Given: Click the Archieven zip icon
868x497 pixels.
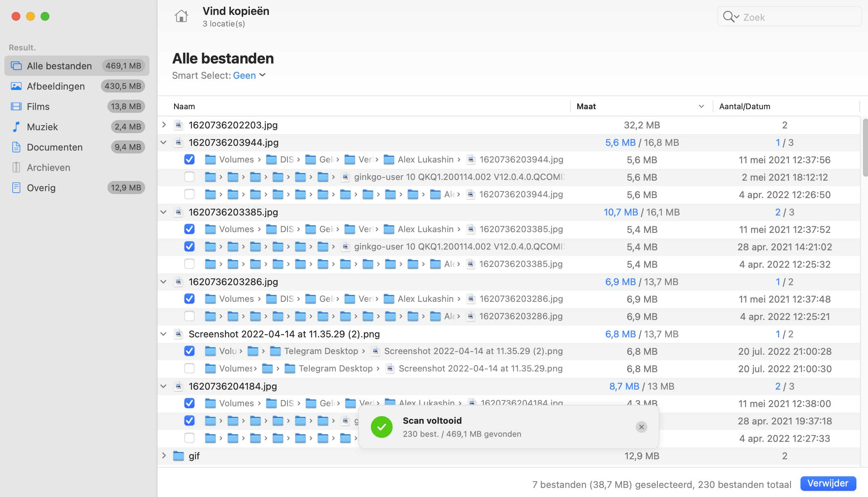Looking at the screenshot, I should pos(16,167).
